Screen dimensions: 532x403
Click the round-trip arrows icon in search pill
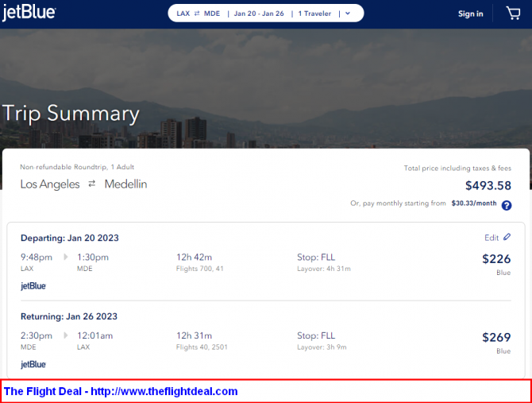tap(197, 14)
